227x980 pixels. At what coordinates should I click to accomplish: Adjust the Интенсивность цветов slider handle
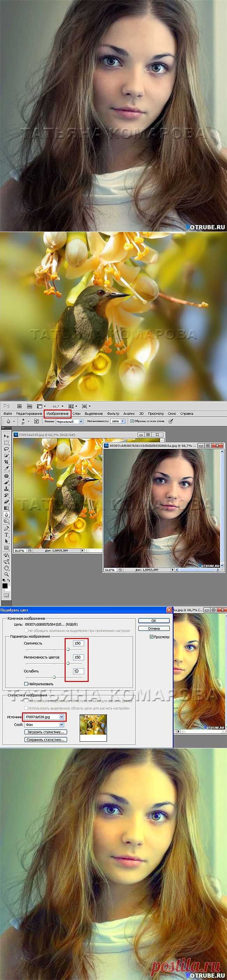[x=68, y=663]
